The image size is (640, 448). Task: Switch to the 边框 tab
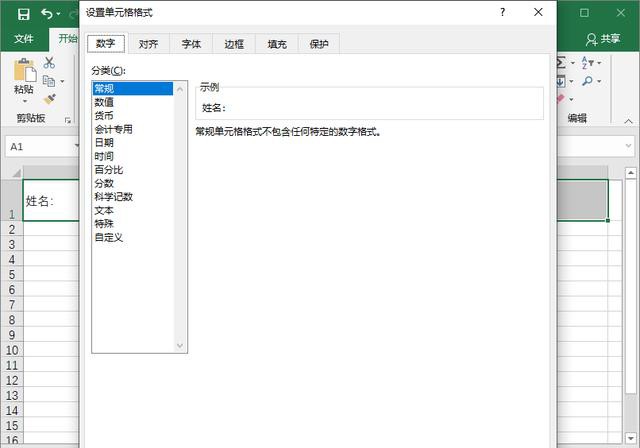pos(234,44)
